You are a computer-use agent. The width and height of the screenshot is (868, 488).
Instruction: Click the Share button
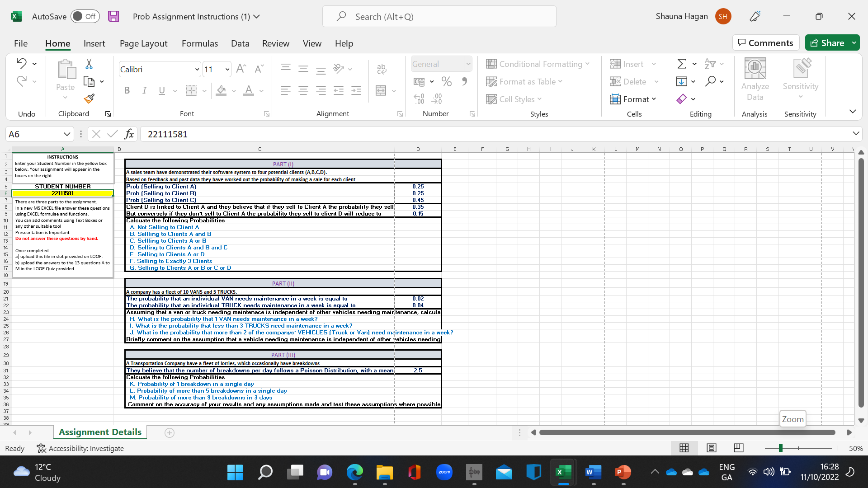click(x=827, y=43)
